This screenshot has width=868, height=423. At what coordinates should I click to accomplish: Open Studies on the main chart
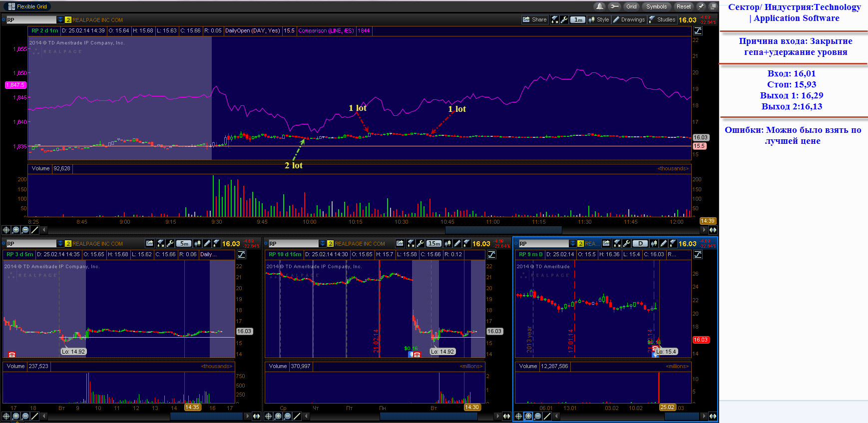[662, 20]
